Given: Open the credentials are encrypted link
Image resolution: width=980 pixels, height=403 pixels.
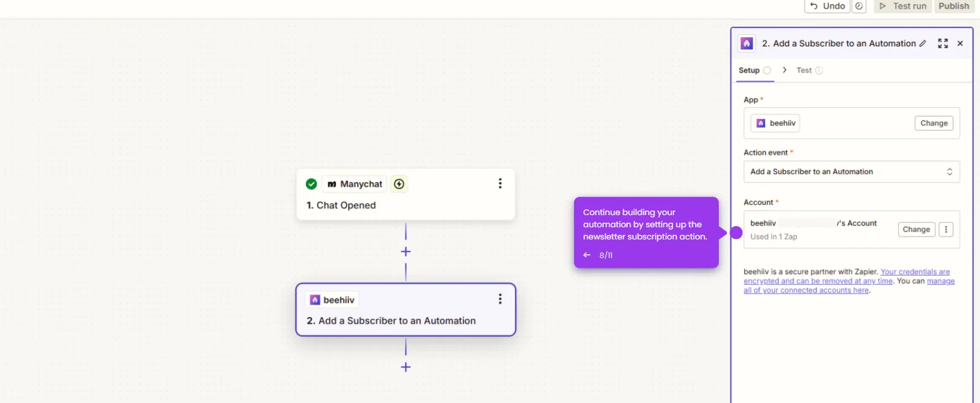Looking at the screenshot, I should coord(847,277).
